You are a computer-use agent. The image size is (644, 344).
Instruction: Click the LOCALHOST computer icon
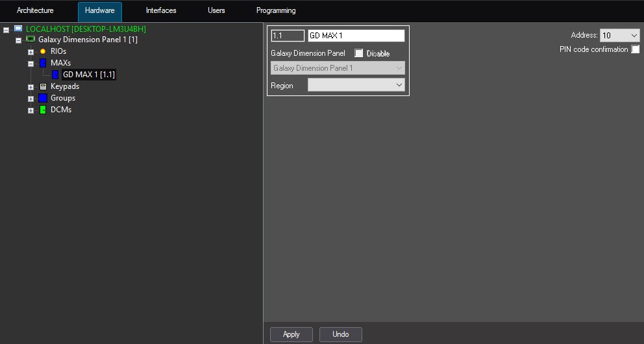(18, 29)
